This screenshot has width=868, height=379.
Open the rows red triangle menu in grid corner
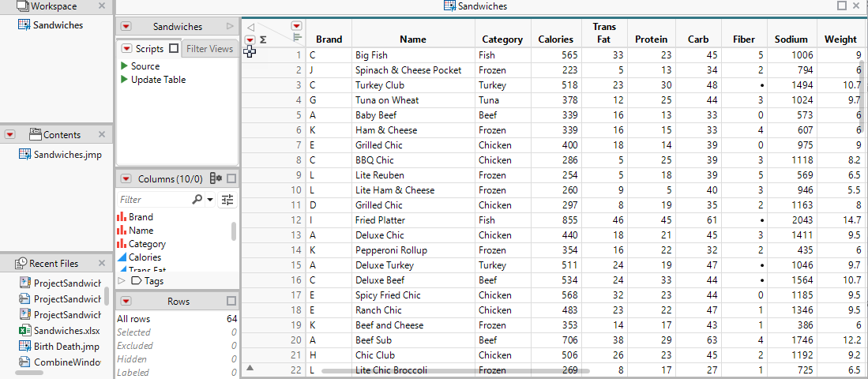[250, 39]
